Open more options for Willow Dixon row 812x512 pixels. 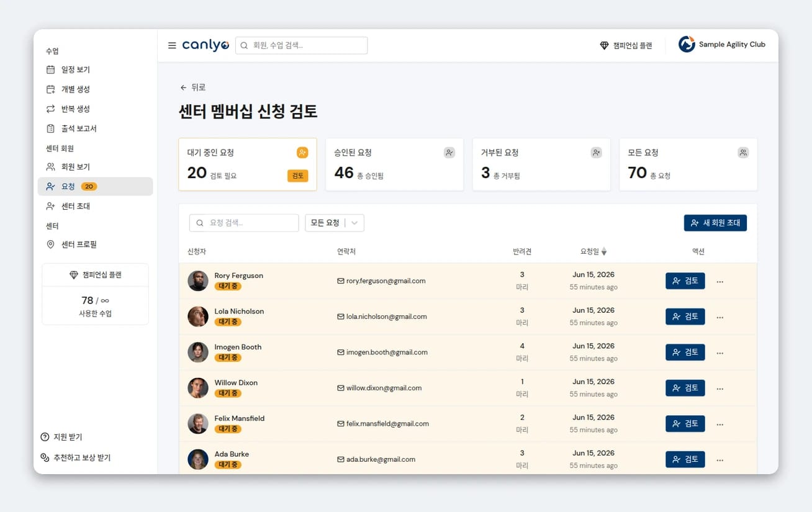pos(720,388)
